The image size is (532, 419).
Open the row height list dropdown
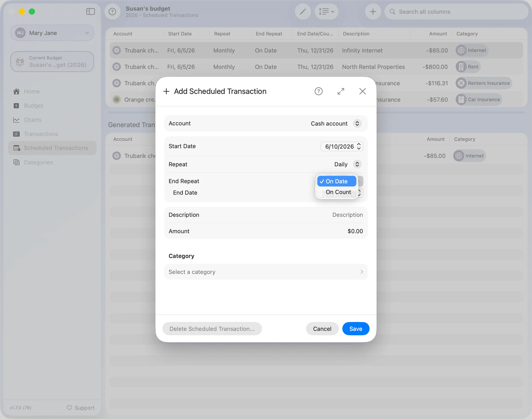pyautogui.click(x=326, y=12)
